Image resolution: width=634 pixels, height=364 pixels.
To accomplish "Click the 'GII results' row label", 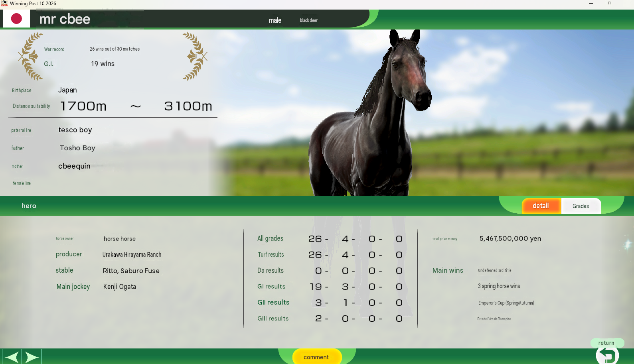I will pos(273,302).
